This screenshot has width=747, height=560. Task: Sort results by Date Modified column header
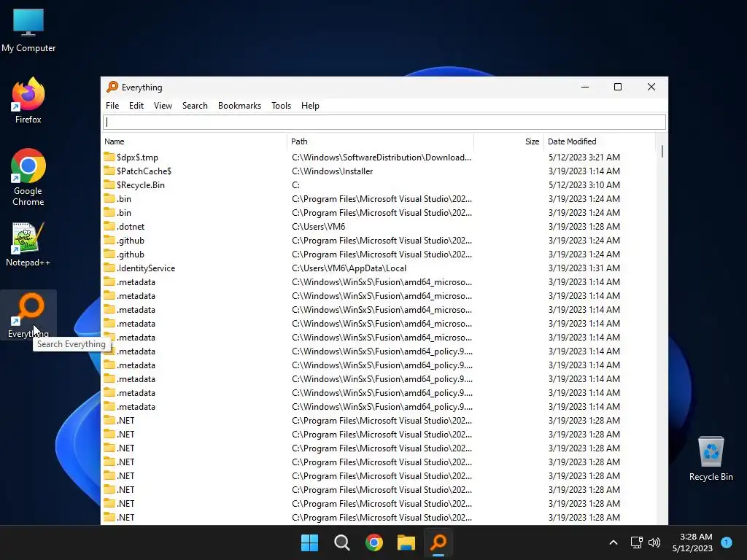click(x=600, y=141)
